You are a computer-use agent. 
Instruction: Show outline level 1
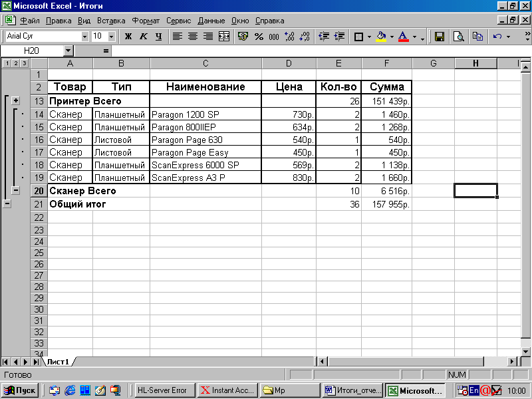coord(7,63)
